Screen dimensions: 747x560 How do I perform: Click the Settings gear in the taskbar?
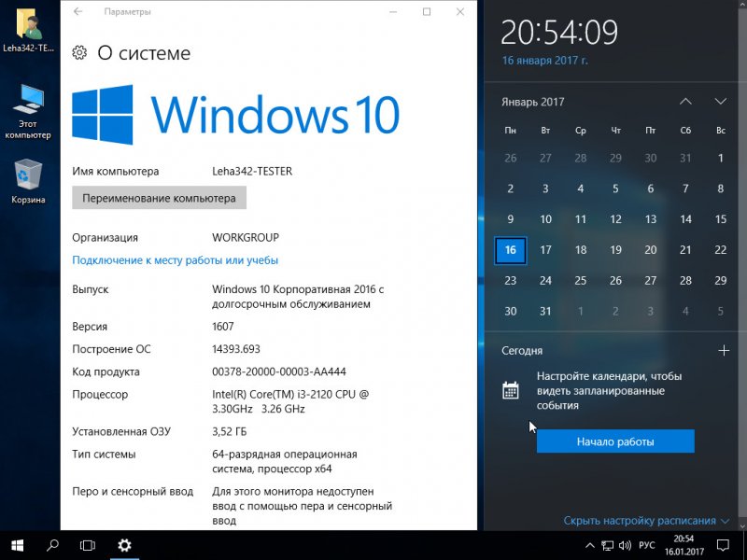click(x=124, y=544)
